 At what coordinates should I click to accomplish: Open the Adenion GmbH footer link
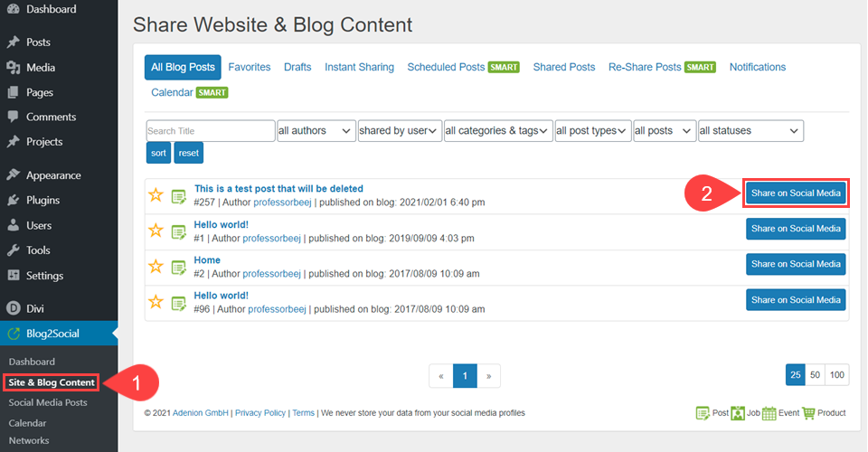(201, 413)
